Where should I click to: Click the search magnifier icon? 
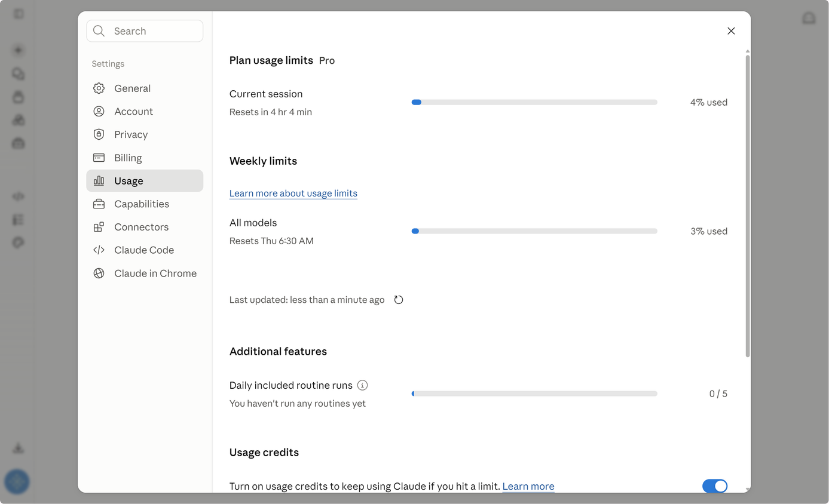99,31
